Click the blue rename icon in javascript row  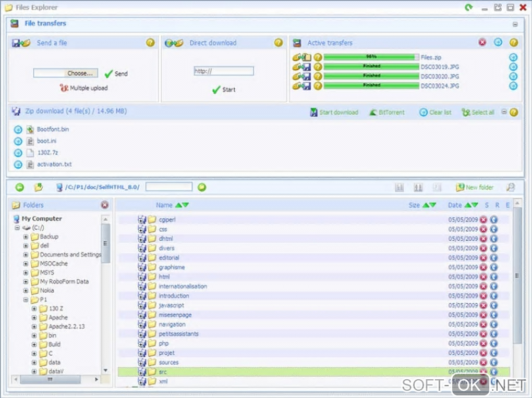click(493, 305)
